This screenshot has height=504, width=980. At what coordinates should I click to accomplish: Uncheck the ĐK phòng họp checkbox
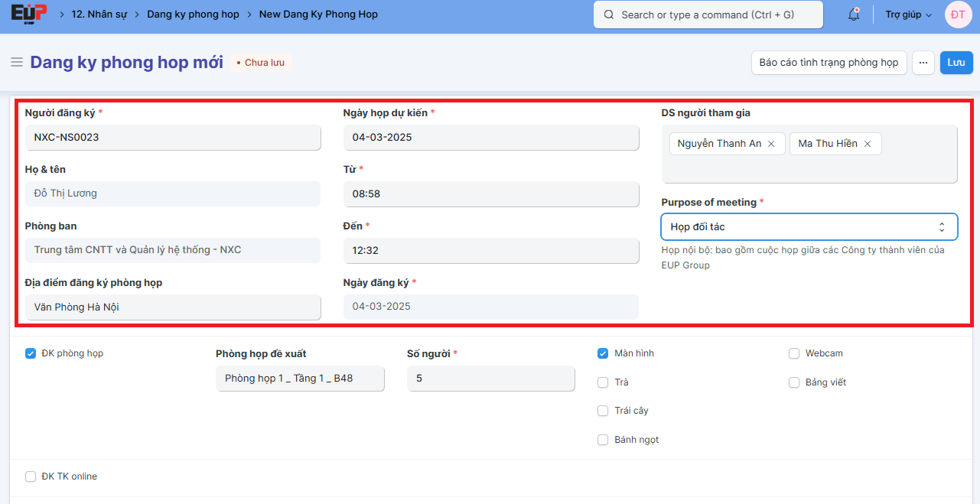(x=31, y=353)
